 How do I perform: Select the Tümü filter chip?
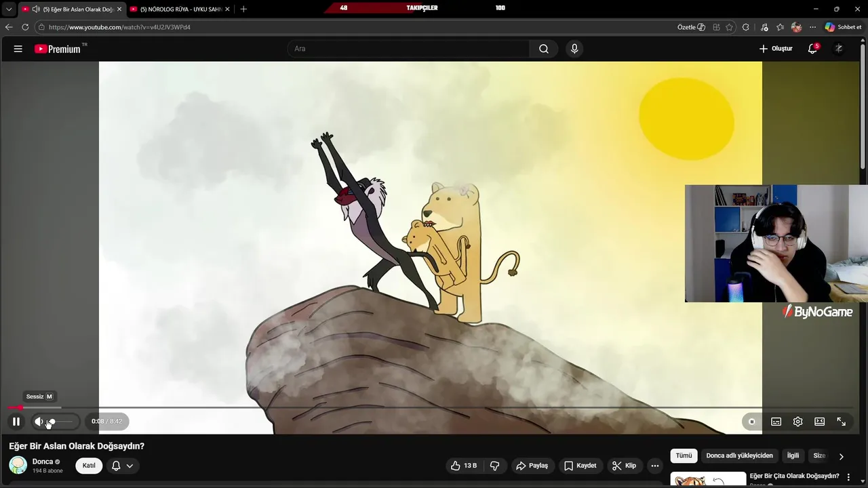pyautogui.click(x=684, y=456)
